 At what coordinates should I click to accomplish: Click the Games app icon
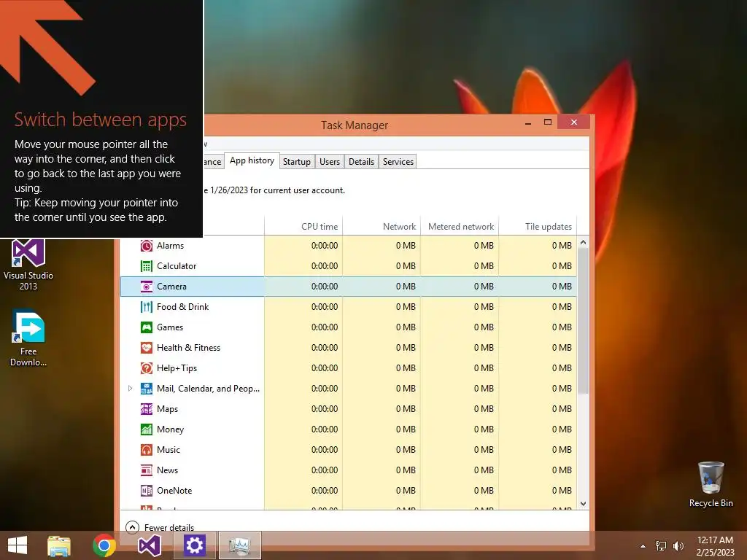(x=146, y=327)
